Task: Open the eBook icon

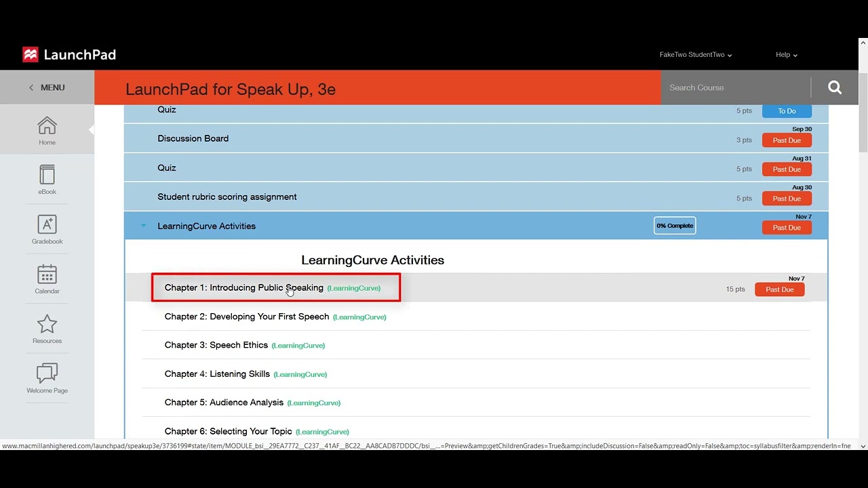Action: [x=47, y=176]
